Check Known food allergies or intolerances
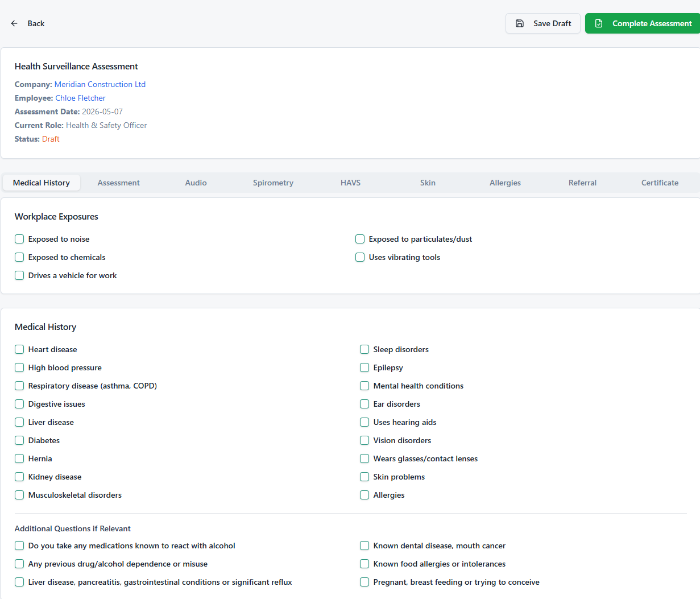This screenshot has width=700, height=599. pos(365,564)
